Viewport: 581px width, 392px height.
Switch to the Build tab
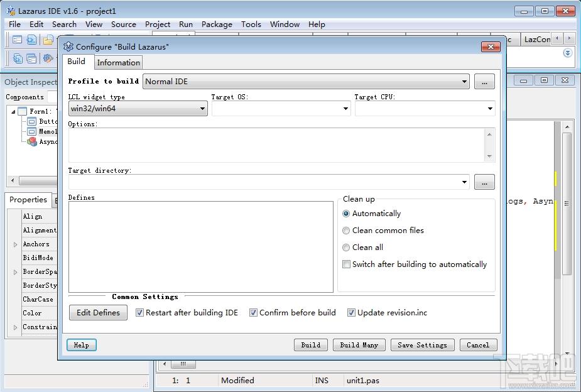click(77, 62)
